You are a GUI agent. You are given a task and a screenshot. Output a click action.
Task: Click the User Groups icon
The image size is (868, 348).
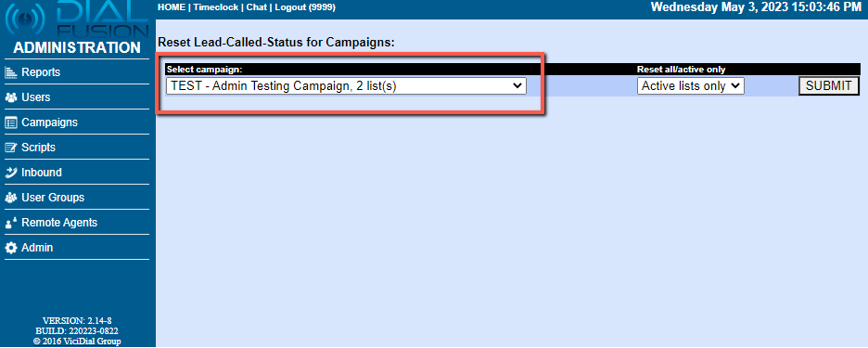click(11, 198)
